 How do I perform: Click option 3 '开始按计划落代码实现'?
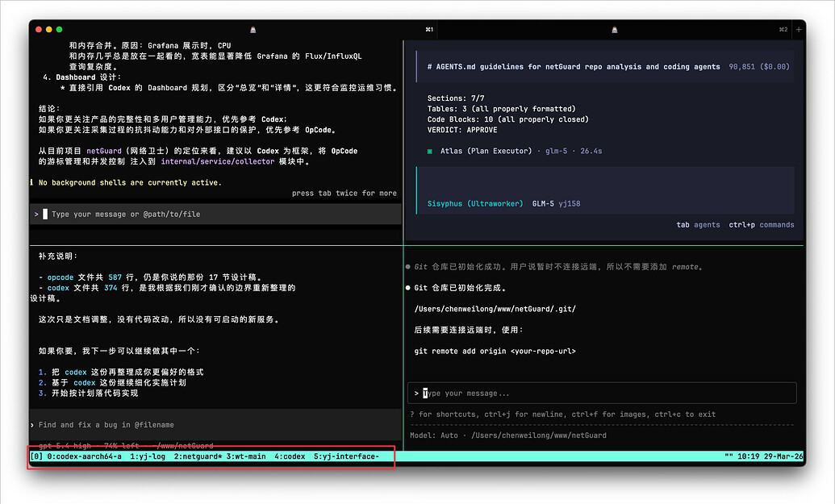point(89,394)
